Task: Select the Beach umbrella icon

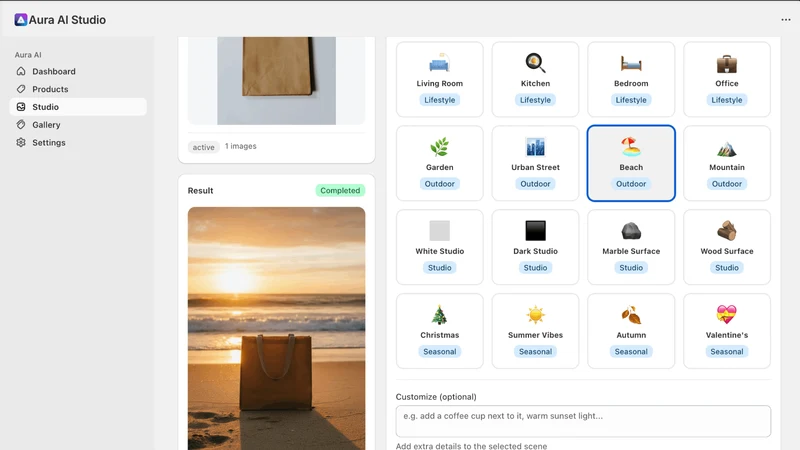Action: pyautogui.click(x=631, y=147)
